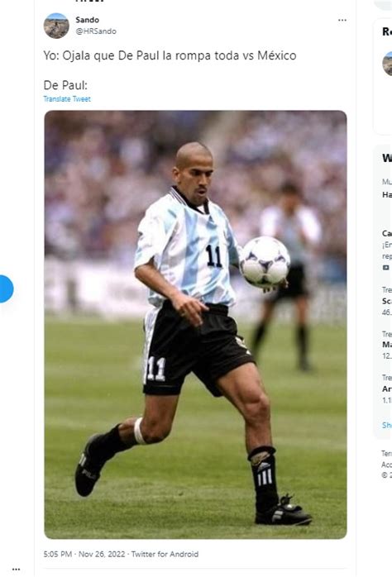
Task: Expand trends with the blue 'Sh' show more link
Action: click(x=387, y=425)
